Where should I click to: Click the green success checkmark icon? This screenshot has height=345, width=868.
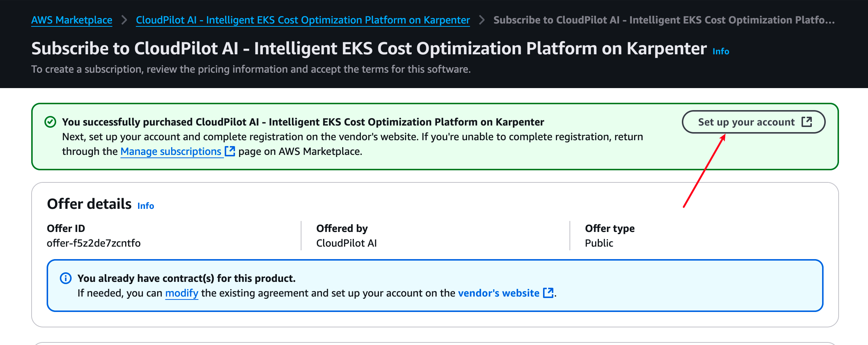tap(50, 122)
